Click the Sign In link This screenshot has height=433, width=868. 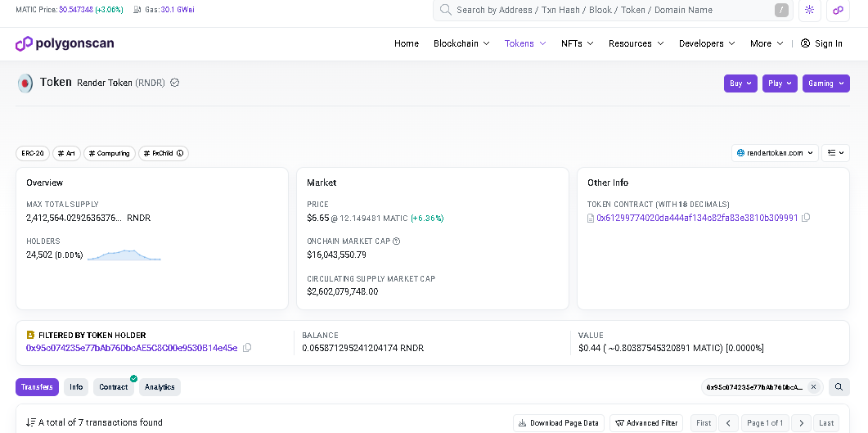(821, 43)
